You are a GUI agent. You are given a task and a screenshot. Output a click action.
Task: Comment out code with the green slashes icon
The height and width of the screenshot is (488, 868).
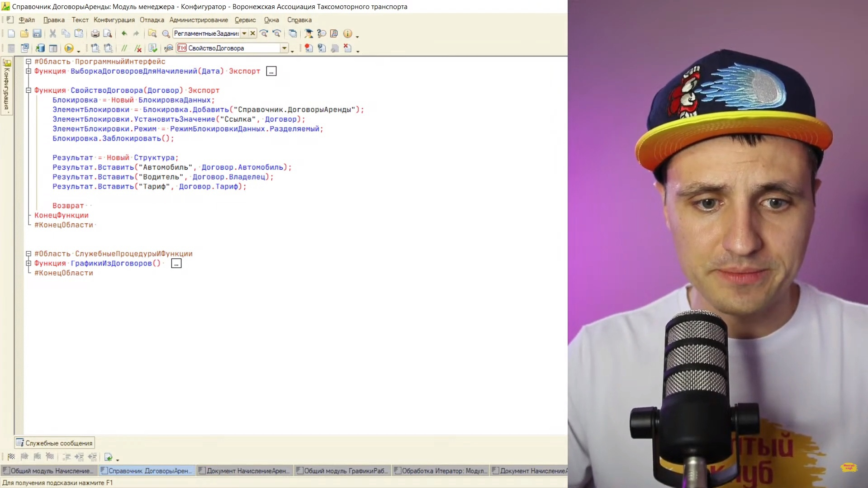(124, 48)
